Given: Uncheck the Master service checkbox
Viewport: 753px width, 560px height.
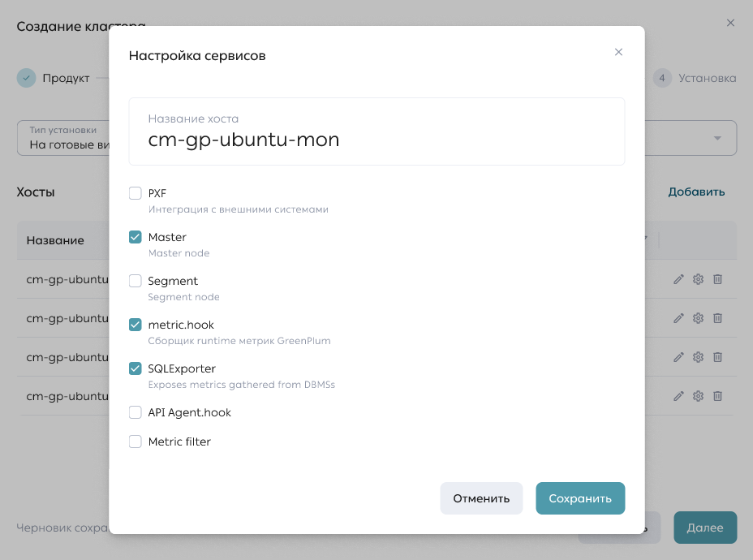Looking at the screenshot, I should (x=136, y=237).
